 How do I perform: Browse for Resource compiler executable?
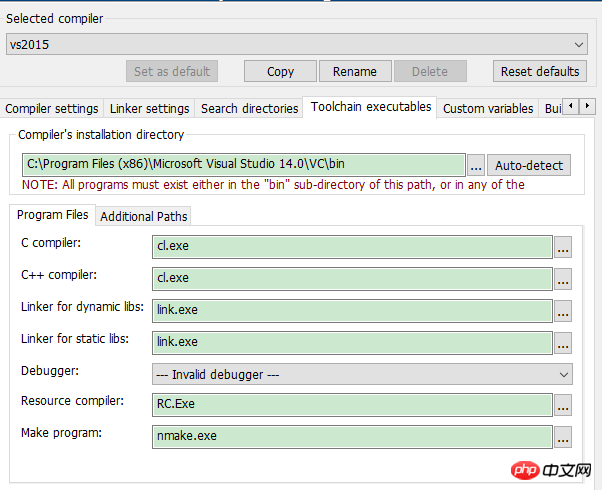[563, 405]
